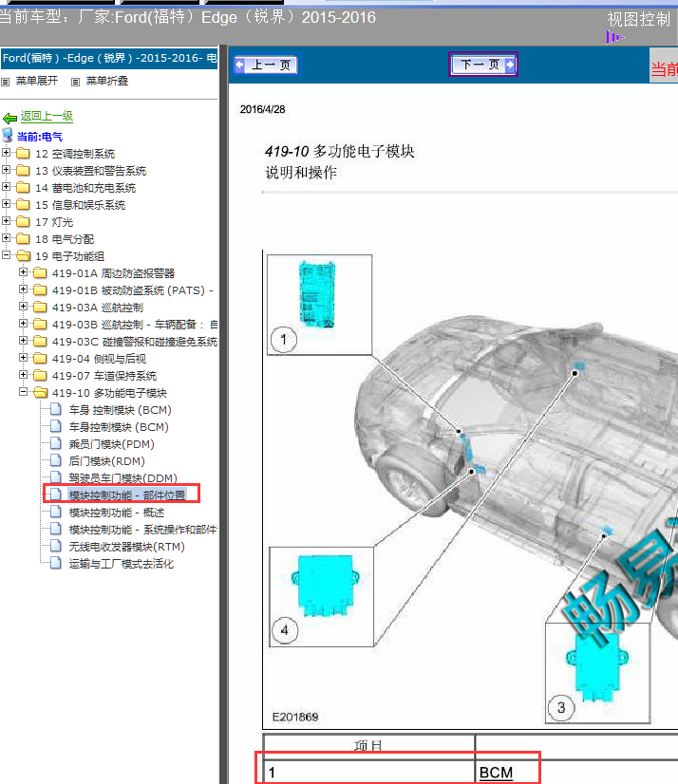Click 返回上一级 link to go up
This screenshot has width=678, height=784.
click(x=47, y=117)
